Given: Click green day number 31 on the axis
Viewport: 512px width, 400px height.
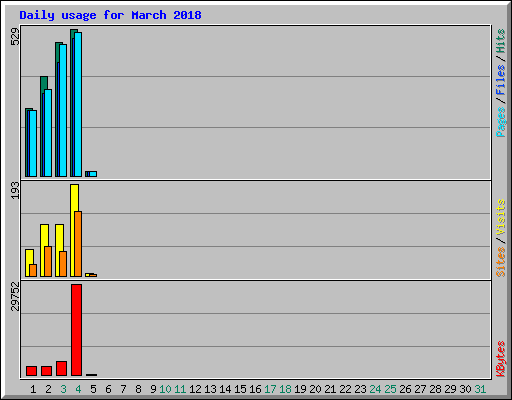Looking at the screenshot, I should point(480,389).
